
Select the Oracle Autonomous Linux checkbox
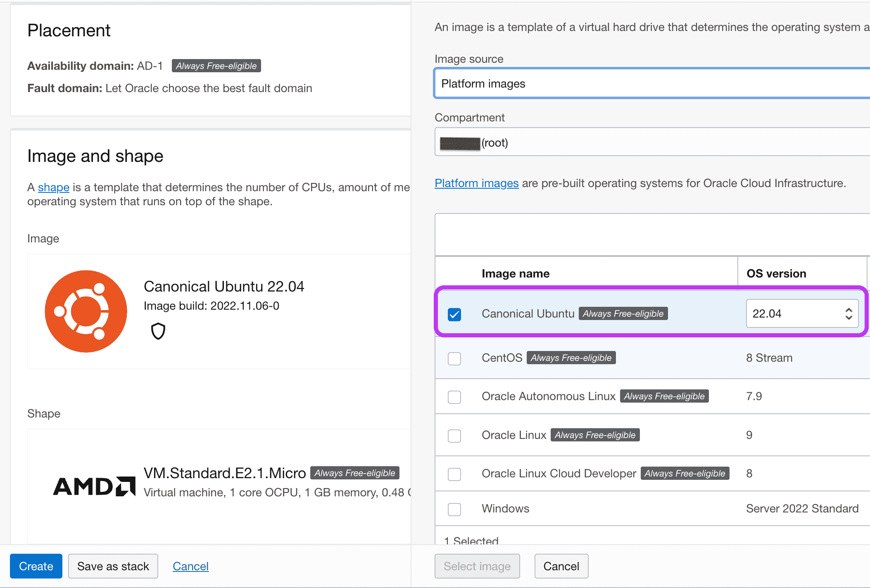point(454,397)
